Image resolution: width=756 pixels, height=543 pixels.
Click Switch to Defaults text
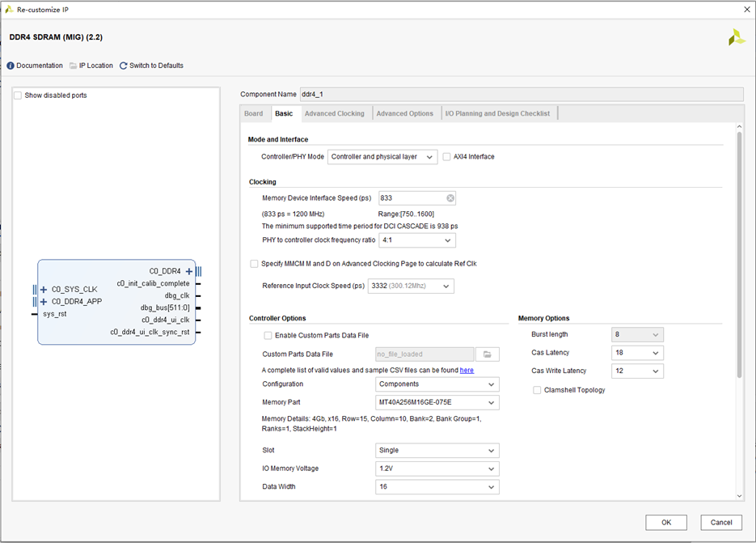click(x=156, y=66)
